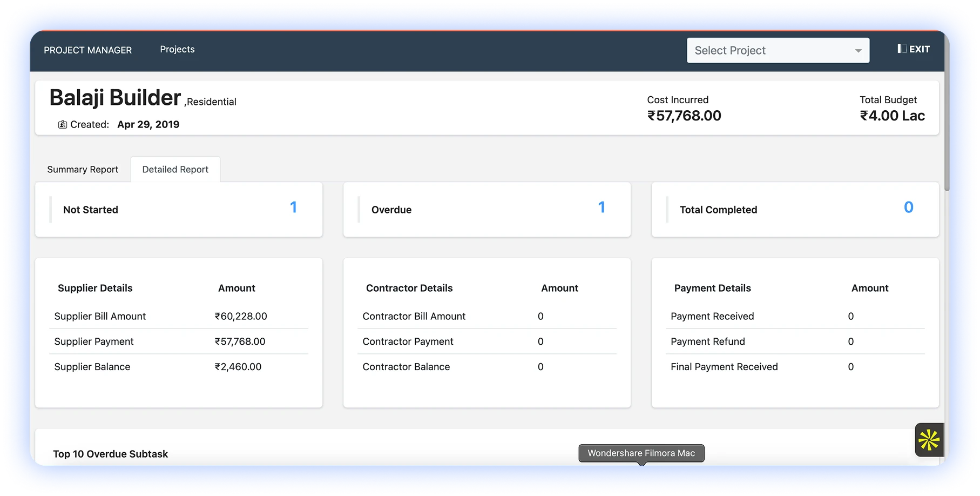Click the Total Completed count 0
This screenshot has width=980, height=496.
click(x=909, y=207)
